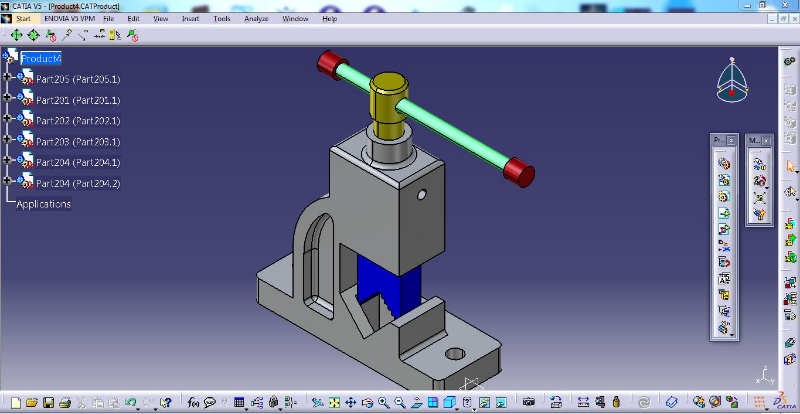Image resolution: width=800 pixels, height=414 pixels.
Task: Close the M... floating toolbar
Action: pyautogui.click(x=766, y=140)
